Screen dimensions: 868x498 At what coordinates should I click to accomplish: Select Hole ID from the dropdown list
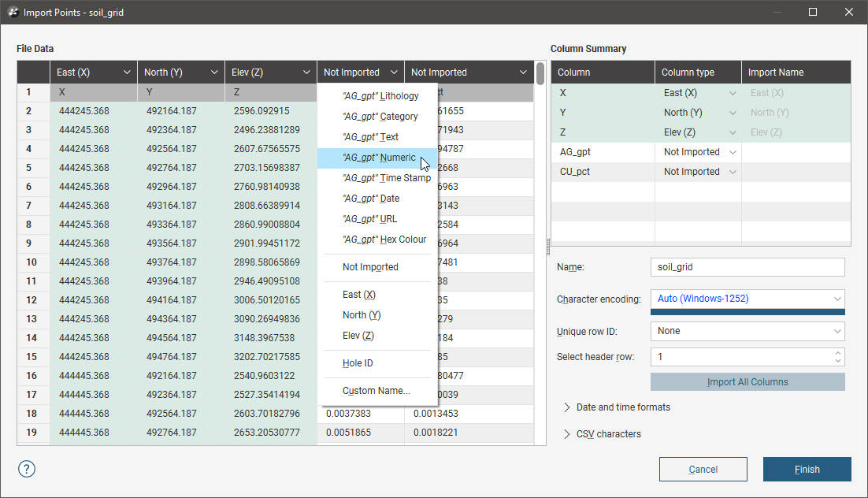pyautogui.click(x=358, y=363)
